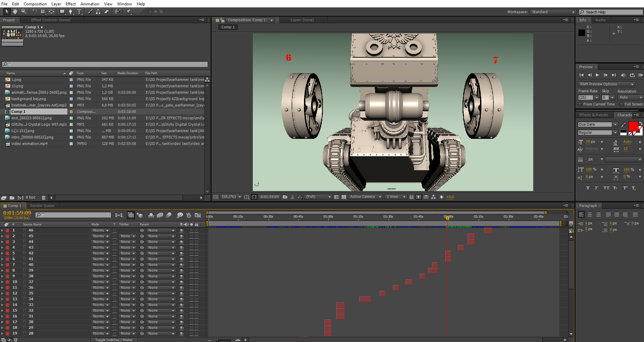Open the Graph Editor in the timeline
Screen dimensions: 644x342
click(x=198, y=215)
